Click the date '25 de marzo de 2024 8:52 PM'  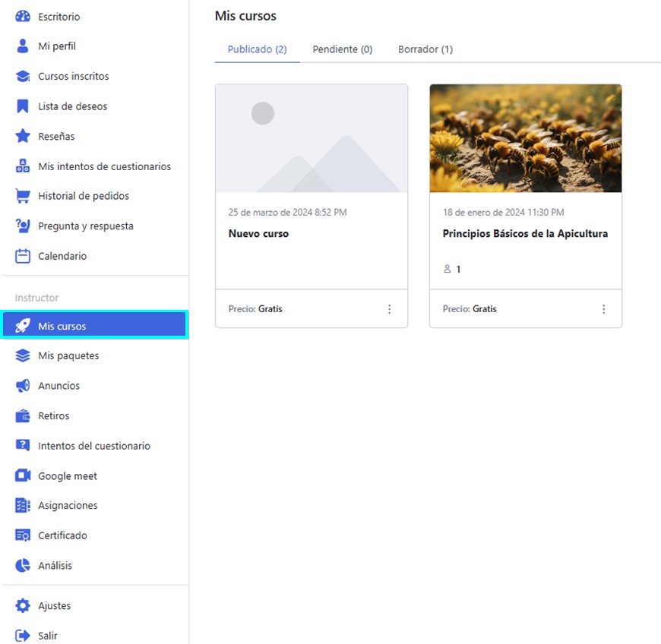tap(287, 212)
